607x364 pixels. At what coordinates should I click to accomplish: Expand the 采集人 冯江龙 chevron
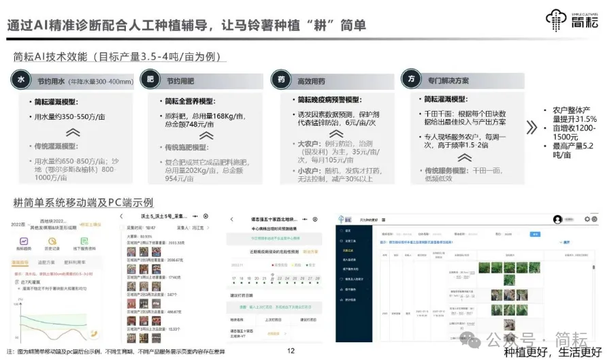coord(208,228)
